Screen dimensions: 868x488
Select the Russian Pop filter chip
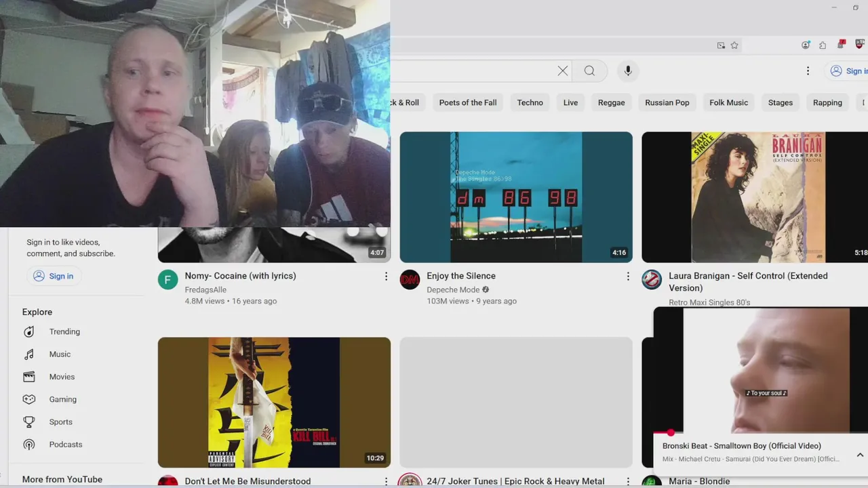pyautogui.click(x=667, y=102)
